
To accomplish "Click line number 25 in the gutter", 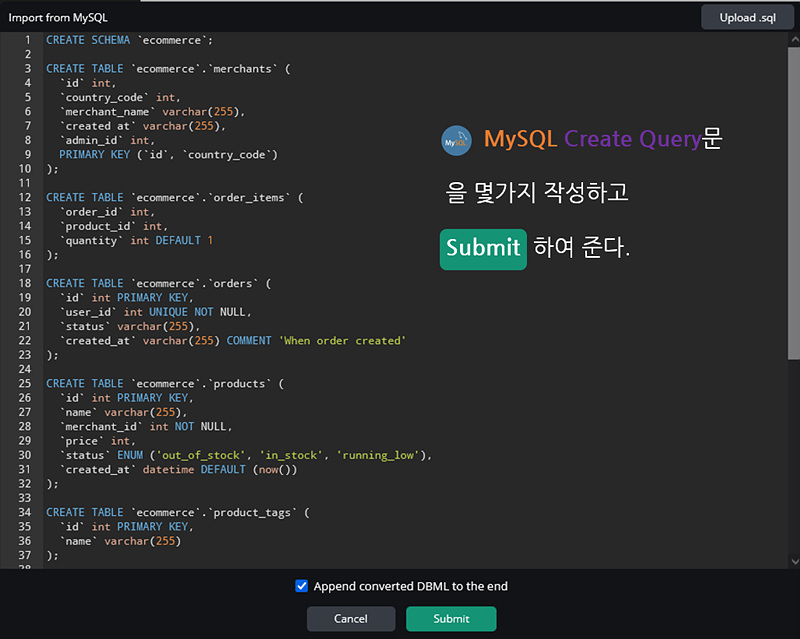I will 25,383.
